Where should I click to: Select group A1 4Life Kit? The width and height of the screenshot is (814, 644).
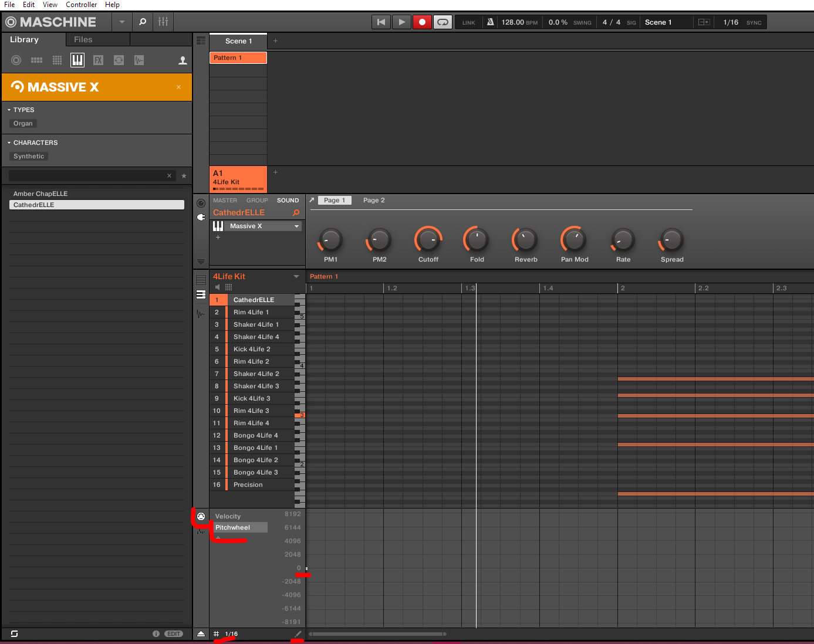pos(238,179)
